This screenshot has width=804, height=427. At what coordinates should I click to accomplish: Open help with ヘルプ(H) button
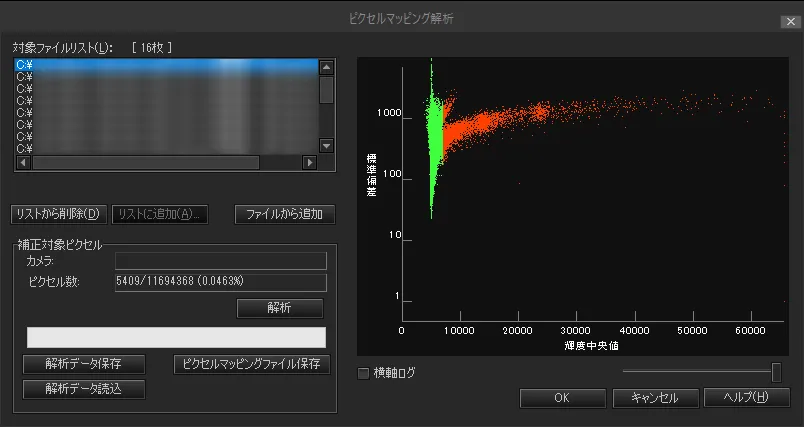point(747,397)
